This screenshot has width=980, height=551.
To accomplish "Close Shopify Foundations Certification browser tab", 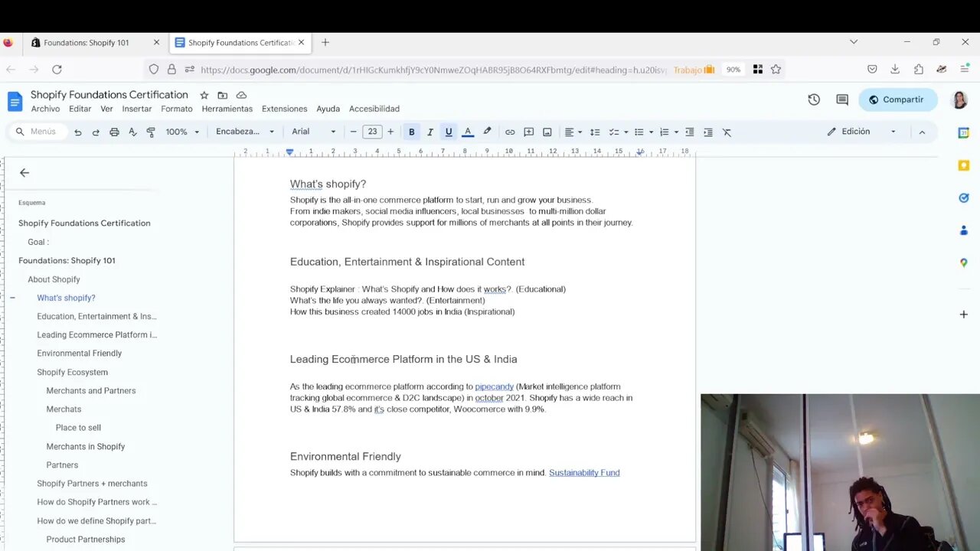I will tap(302, 43).
